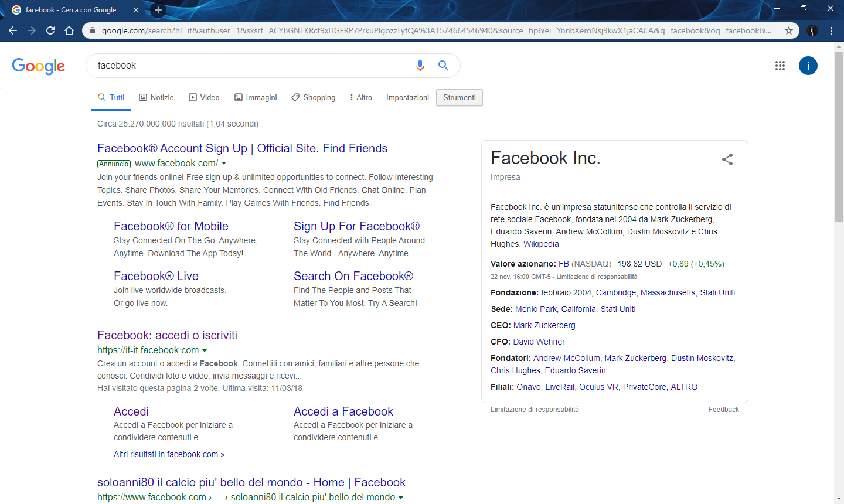Viewport: 844px width, 504px height.
Task: Expand the Altro menu
Action: (x=361, y=98)
